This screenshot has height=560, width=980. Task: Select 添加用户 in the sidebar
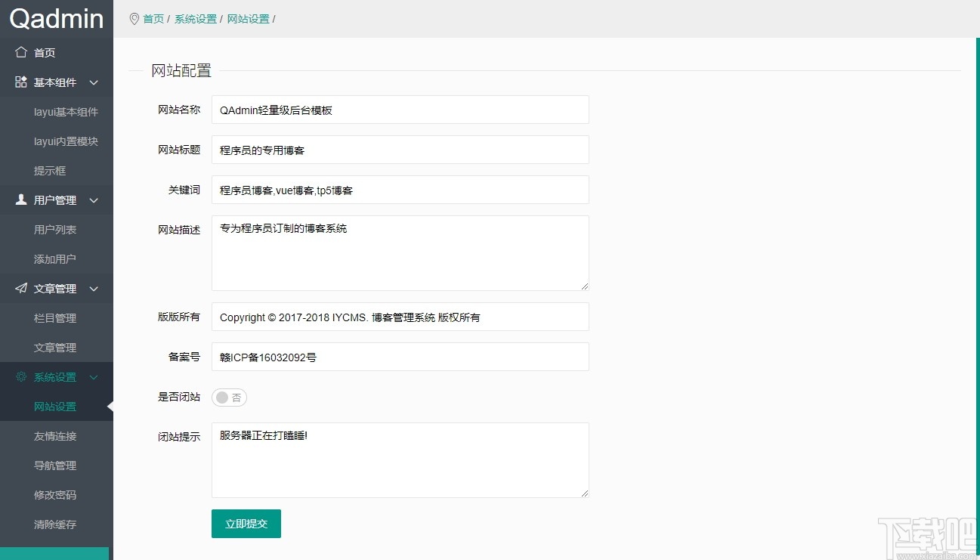57,258
